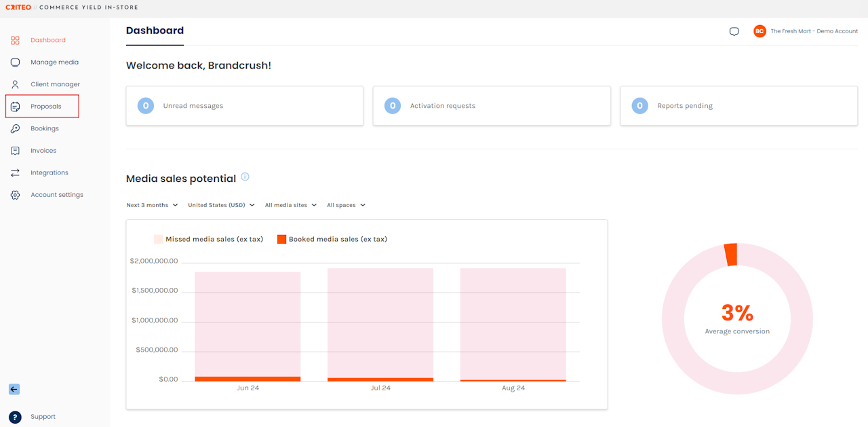Open the All spaces dropdown filter

(x=346, y=205)
